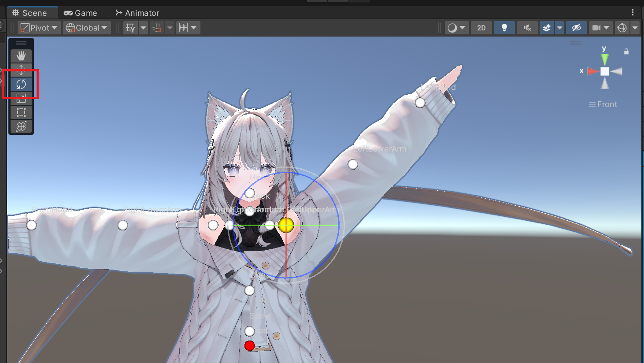Select the Scale tool
The width and height of the screenshot is (644, 363).
(21, 98)
